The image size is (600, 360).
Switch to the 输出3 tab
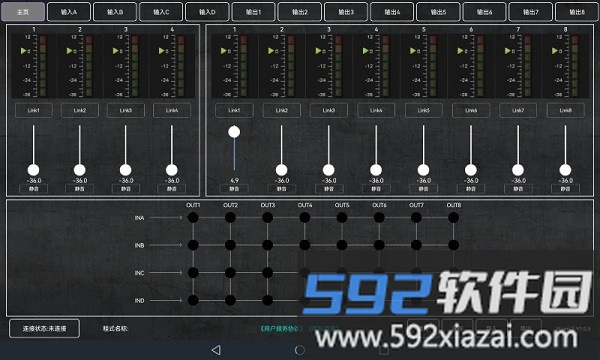click(x=346, y=12)
